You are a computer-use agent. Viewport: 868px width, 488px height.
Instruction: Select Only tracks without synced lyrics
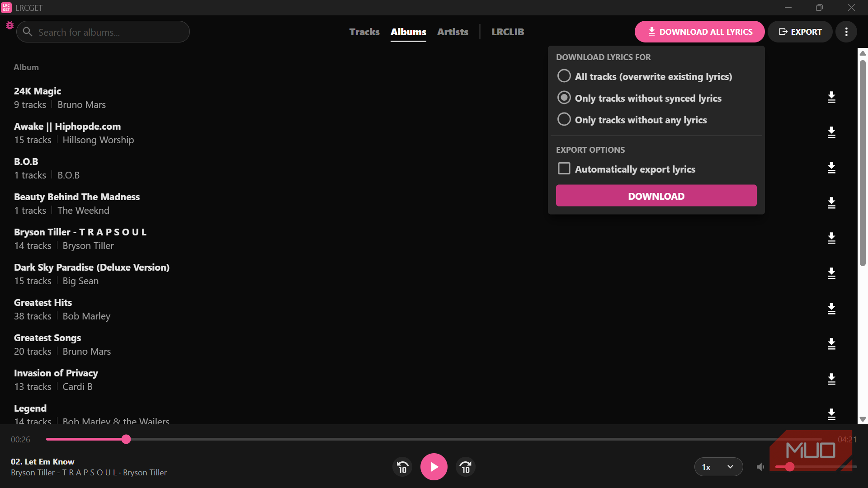click(x=639, y=98)
